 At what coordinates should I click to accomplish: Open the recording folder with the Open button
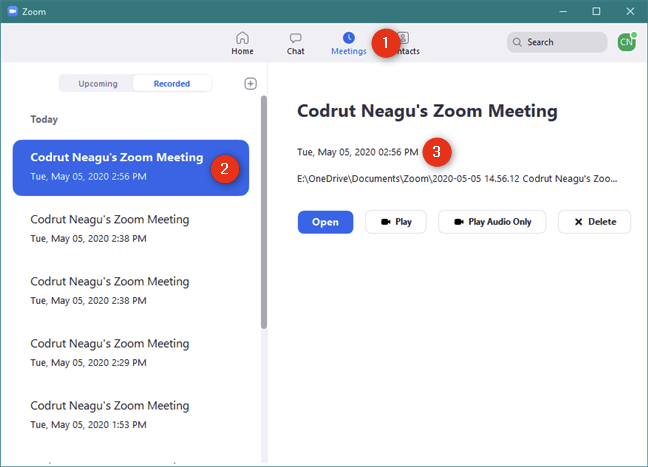325,222
